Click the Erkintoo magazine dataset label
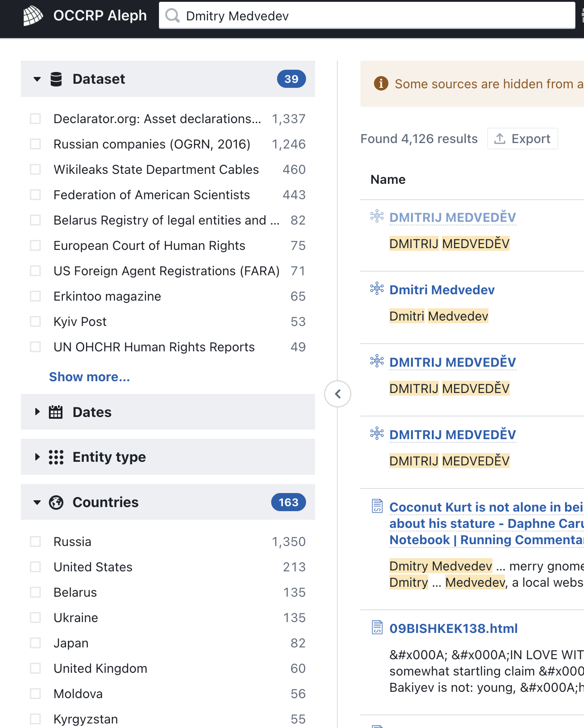The width and height of the screenshot is (584, 728). click(x=107, y=296)
